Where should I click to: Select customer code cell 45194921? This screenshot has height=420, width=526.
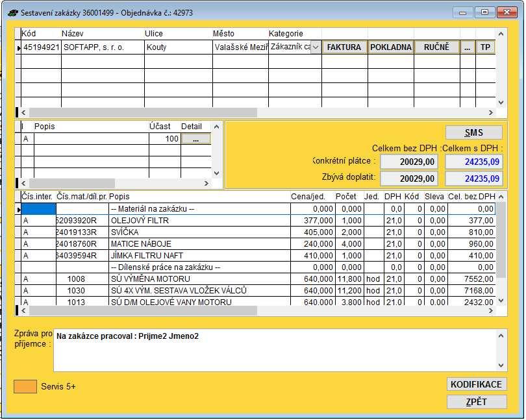(42, 47)
